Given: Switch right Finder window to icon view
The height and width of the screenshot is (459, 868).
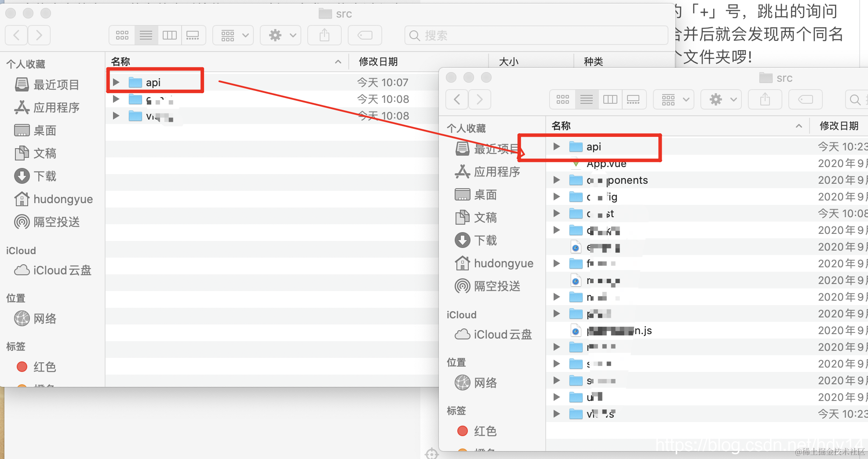Looking at the screenshot, I should [563, 99].
